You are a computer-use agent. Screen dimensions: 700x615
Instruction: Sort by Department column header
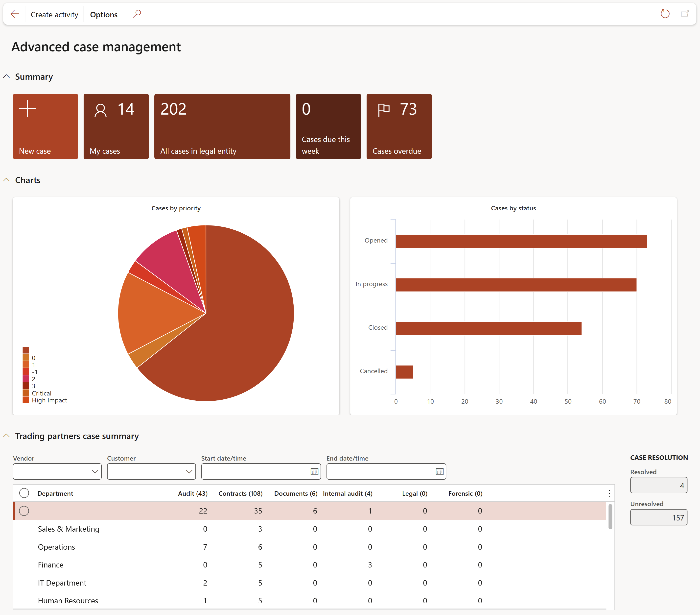55,493
